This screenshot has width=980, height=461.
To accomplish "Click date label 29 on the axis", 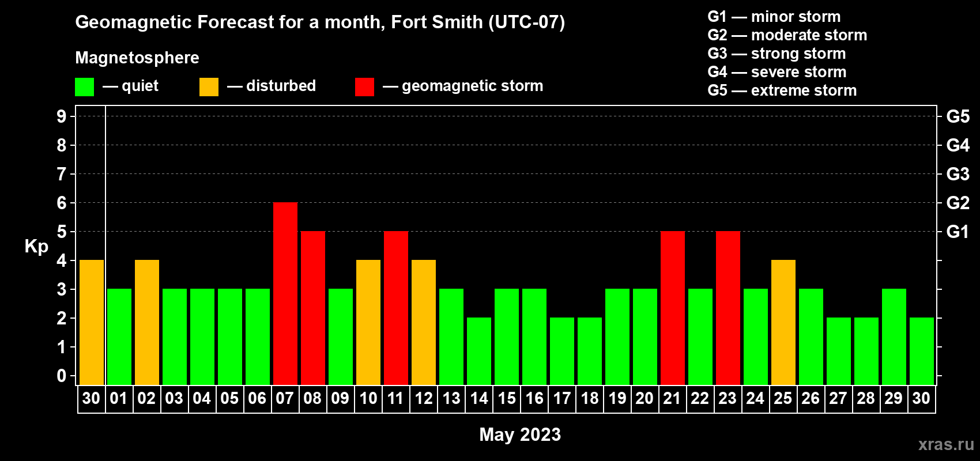I will [894, 399].
